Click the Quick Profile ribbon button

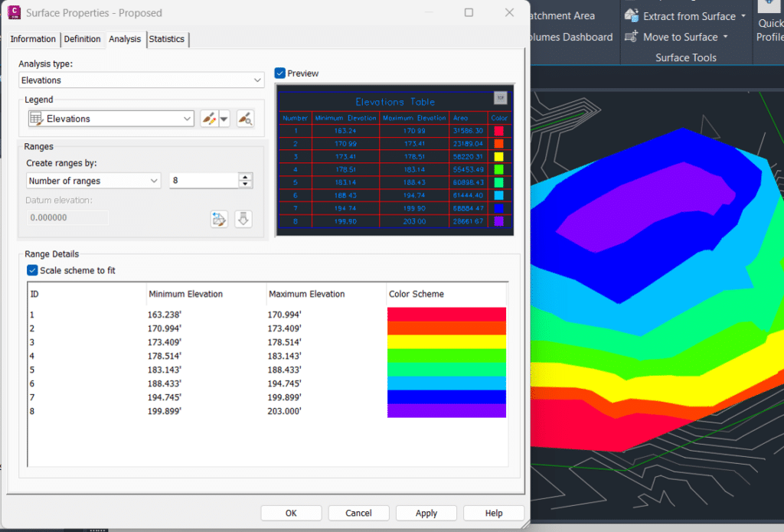[770, 22]
